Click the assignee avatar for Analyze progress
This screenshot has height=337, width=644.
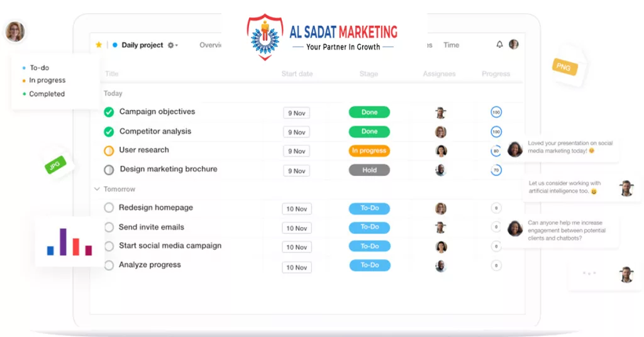(x=441, y=266)
